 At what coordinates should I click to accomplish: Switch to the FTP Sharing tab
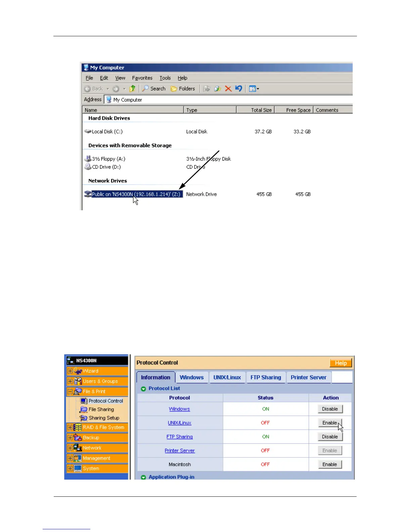[266, 377]
